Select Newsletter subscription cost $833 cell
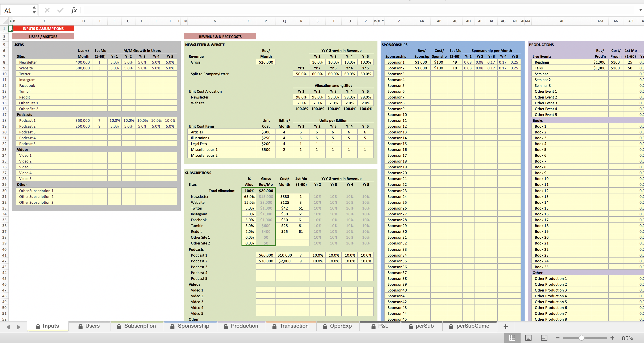644x343 pixels. (284, 197)
